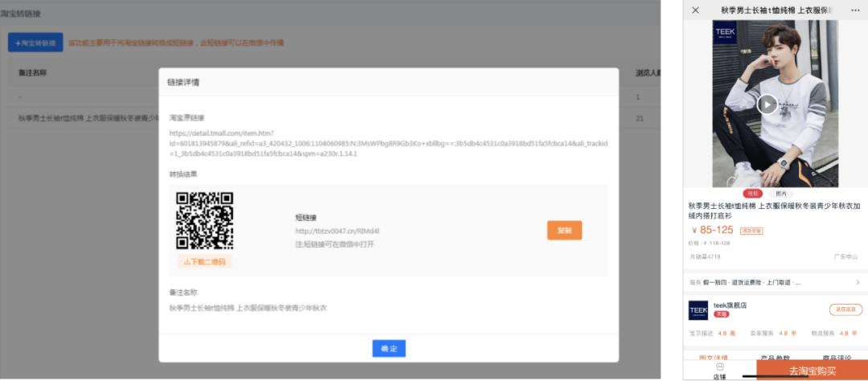The height and width of the screenshot is (381, 868).
Task: Switch to 产品参数 tab
Action: 775,358
